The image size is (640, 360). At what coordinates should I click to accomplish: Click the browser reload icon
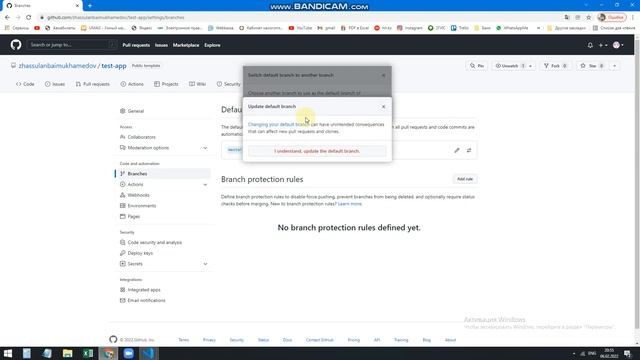pos(29,18)
